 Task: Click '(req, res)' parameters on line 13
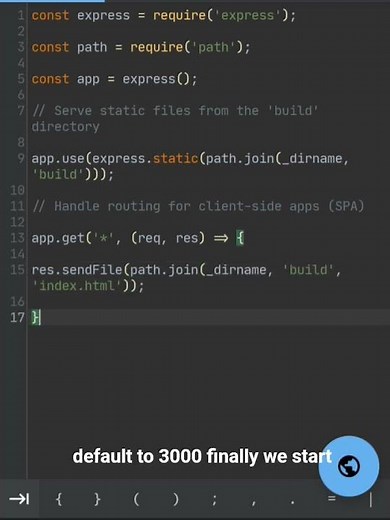[168, 238]
